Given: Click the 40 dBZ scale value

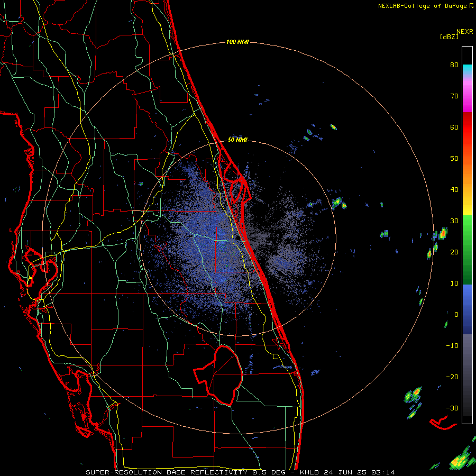Looking at the screenshot, I should (x=454, y=190).
